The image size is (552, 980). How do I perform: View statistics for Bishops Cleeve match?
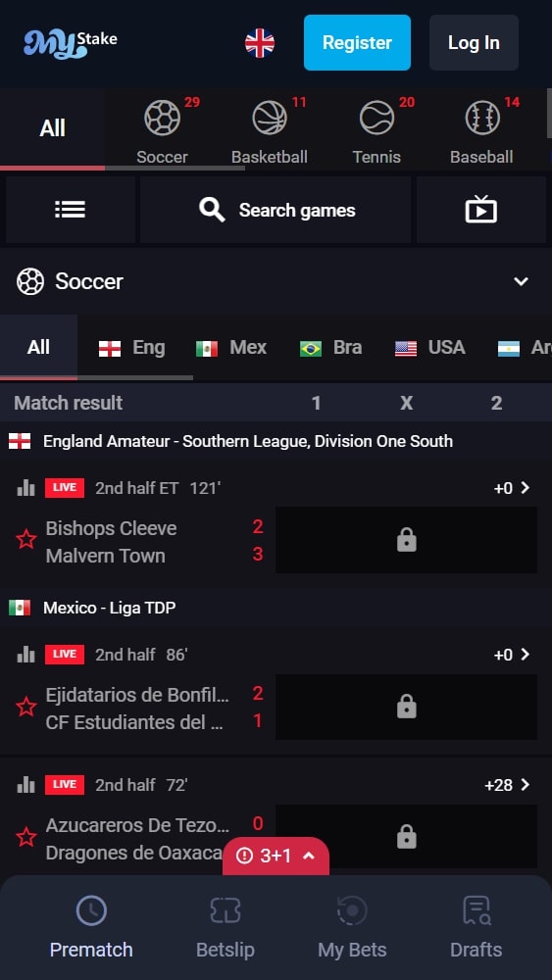25,488
